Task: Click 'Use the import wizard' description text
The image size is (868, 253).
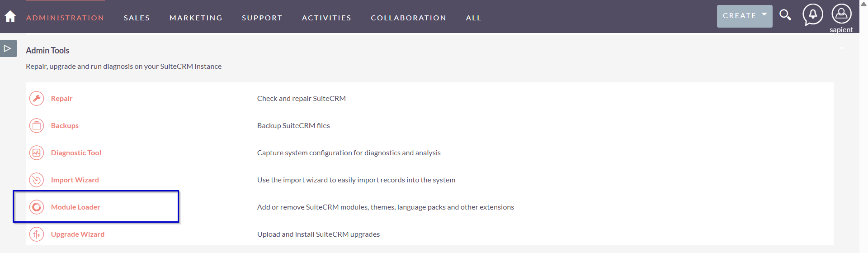Action: point(356,180)
